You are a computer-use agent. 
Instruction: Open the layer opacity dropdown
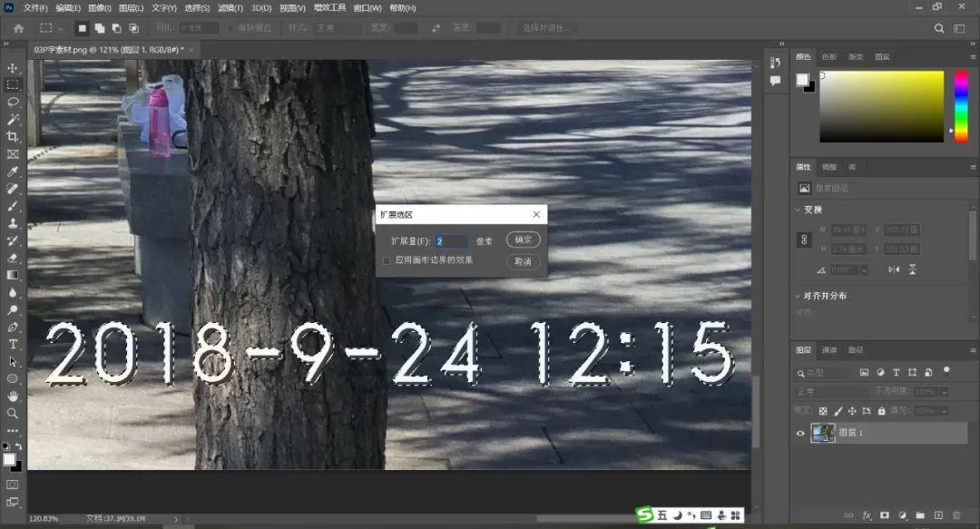[x=945, y=392]
